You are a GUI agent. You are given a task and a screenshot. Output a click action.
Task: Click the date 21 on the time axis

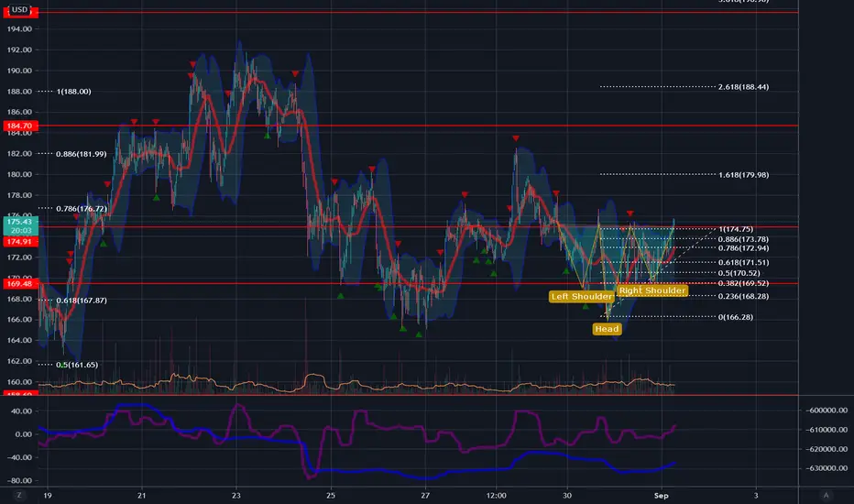(x=142, y=495)
